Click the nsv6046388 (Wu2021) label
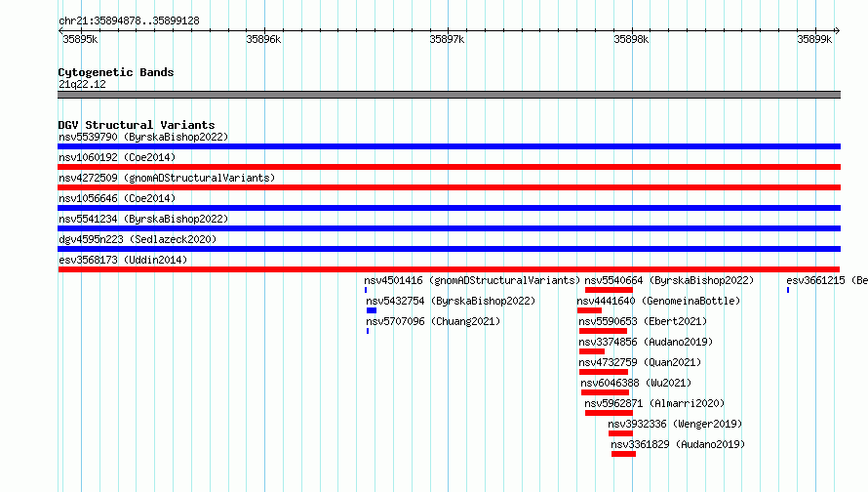 pos(636,383)
